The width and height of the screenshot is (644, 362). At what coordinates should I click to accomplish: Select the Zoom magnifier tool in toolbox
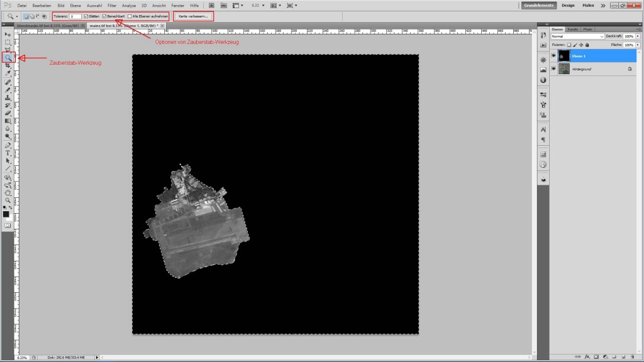click(8, 200)
